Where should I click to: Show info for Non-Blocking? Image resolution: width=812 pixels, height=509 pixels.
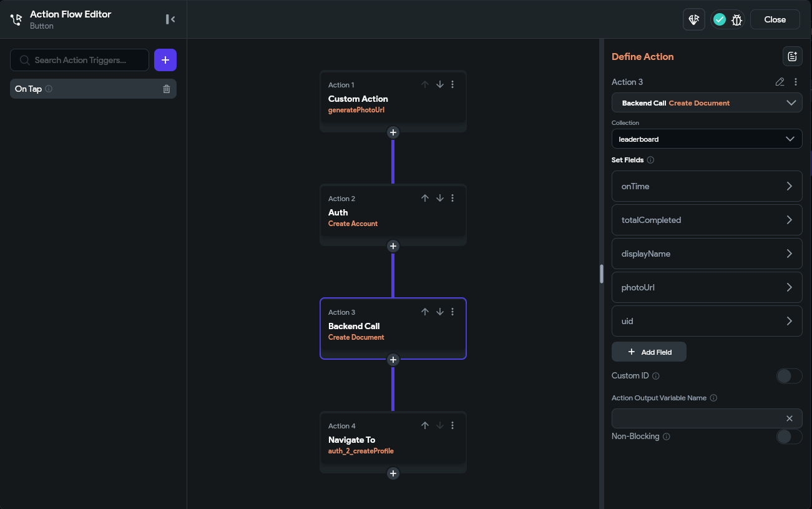[x=666, y=437]
